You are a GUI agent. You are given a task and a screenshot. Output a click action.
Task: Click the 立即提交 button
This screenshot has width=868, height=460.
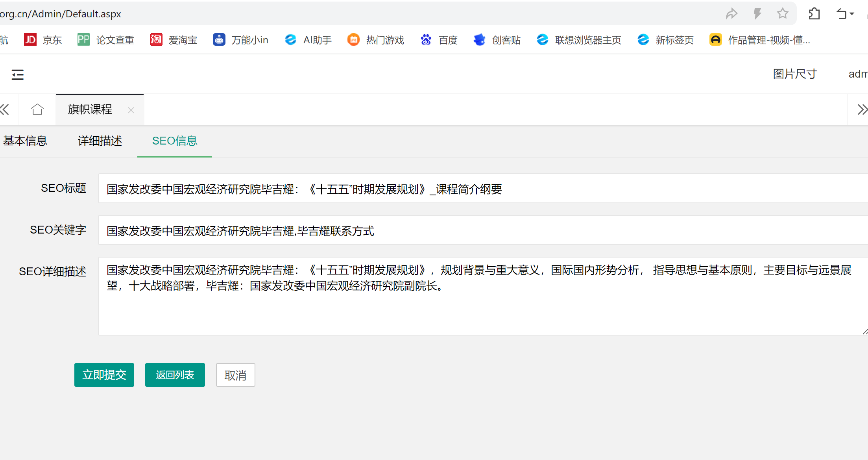104,375
